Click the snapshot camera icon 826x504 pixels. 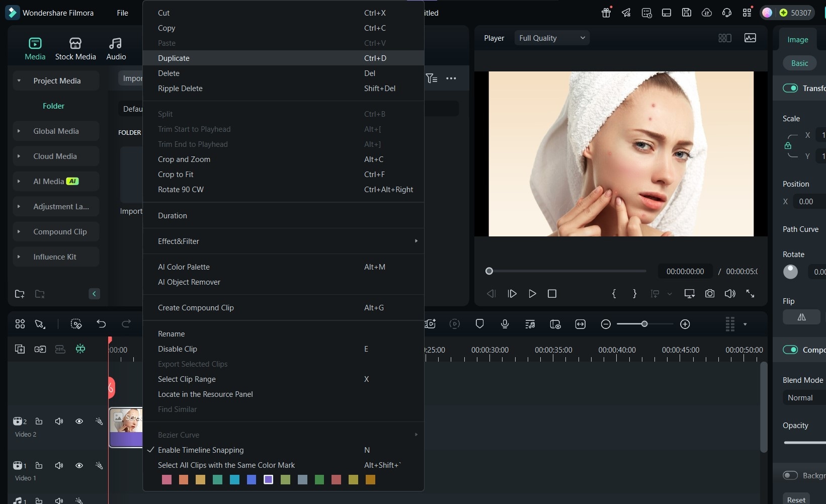point(710,293)
